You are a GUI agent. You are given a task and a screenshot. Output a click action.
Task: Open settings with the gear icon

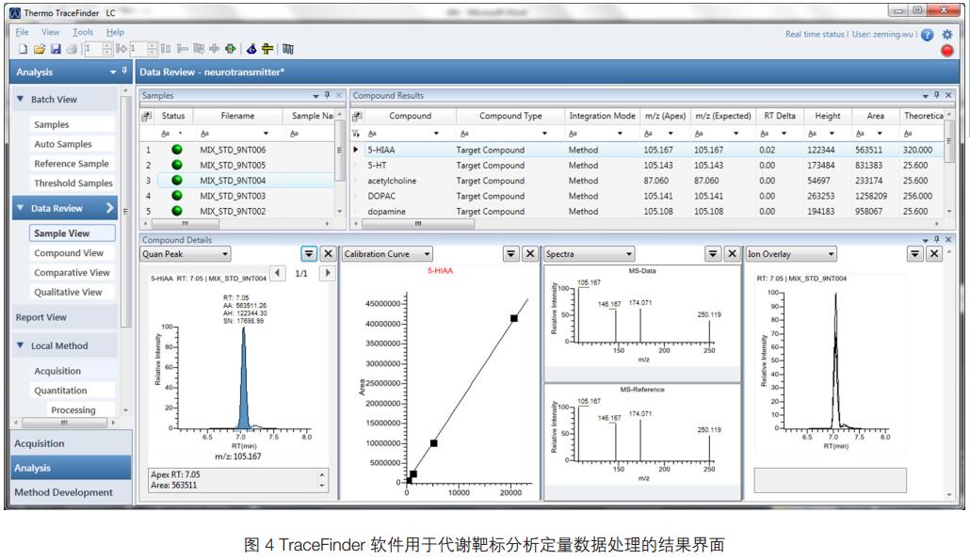click(x=947, y=35)
